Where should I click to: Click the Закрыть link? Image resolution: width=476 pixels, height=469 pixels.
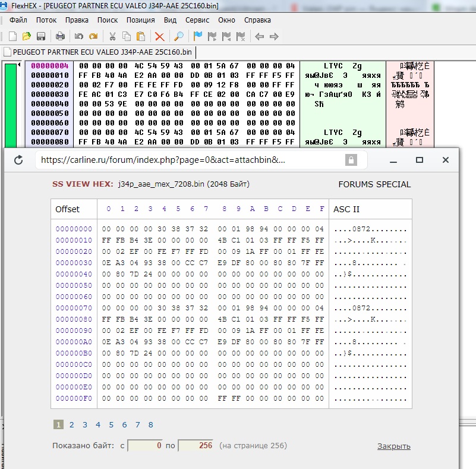[393, 446]
